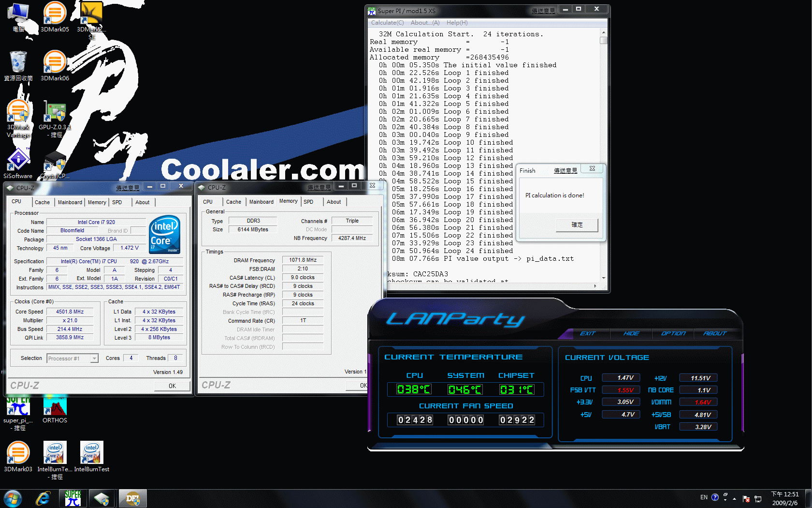Open the Calculate menu in Super PI
The height and width of the screenshot is (508, 812).
387,23
